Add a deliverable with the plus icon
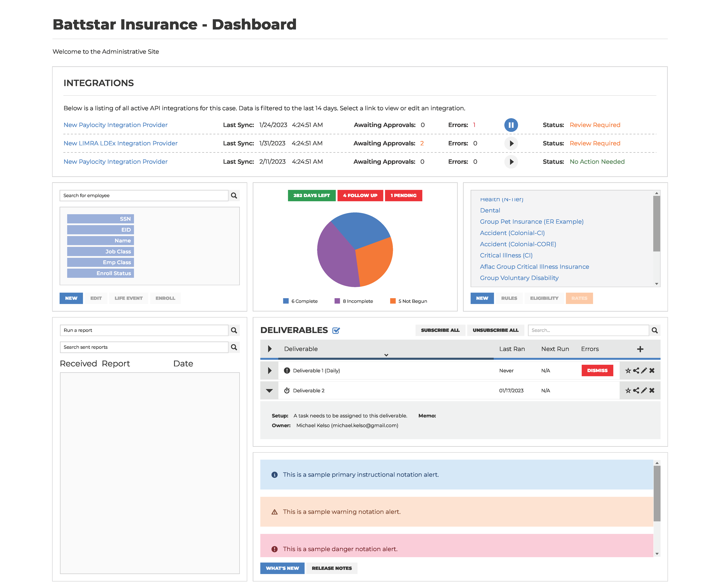Image resolution: width=720 pixels, height=588 pixels. click(640, 349)
